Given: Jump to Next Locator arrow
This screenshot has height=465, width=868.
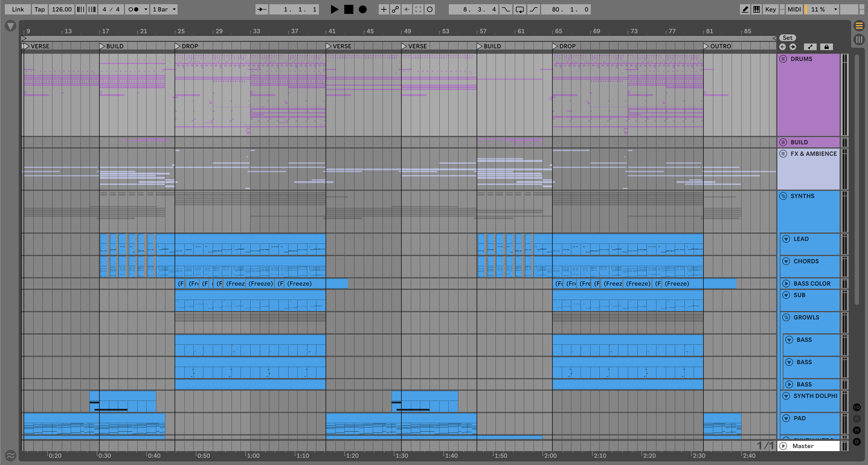Looking at the screenshot, I should point(792,47).
